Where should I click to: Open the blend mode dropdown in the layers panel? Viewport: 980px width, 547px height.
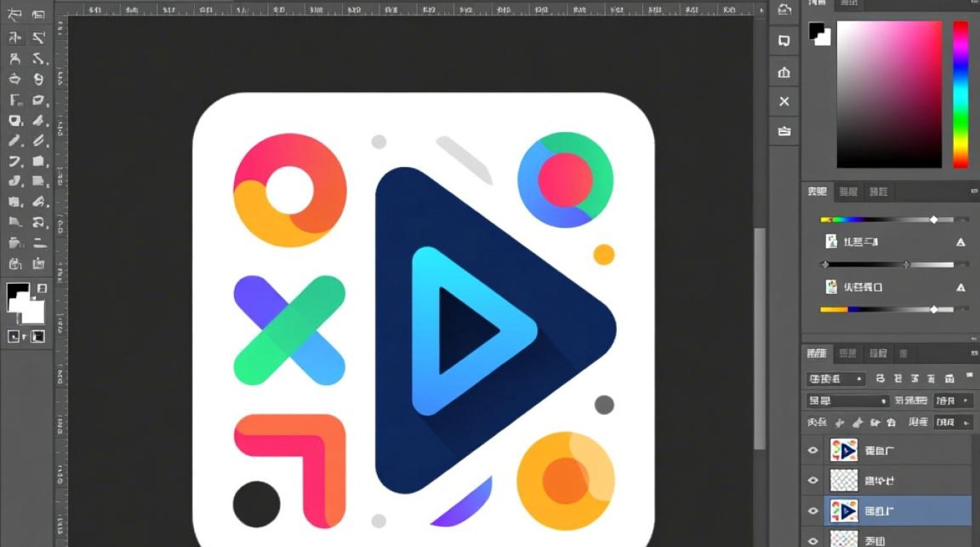click(x=848, y=400)
